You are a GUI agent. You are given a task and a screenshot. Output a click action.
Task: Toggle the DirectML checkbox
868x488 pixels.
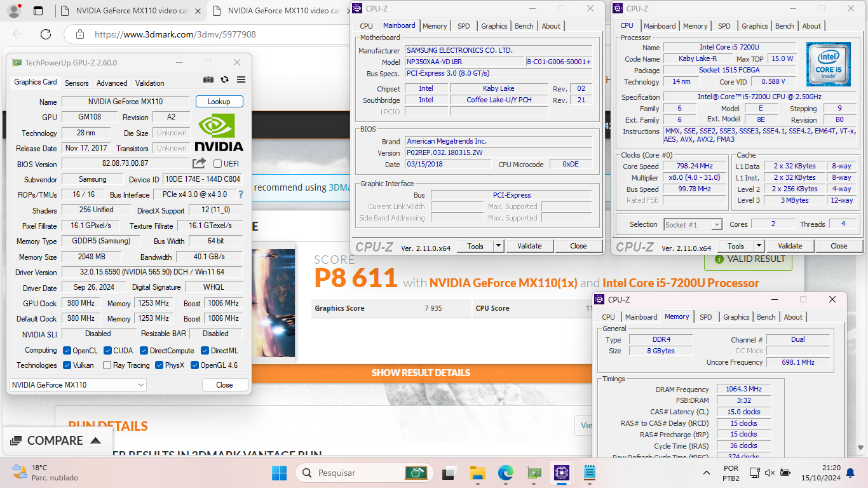point(205,351)
